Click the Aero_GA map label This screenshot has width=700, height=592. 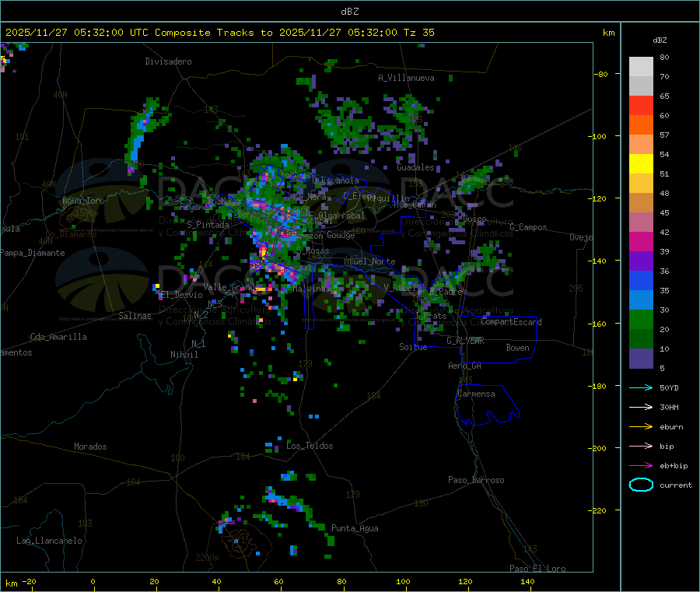click(465, 366)
